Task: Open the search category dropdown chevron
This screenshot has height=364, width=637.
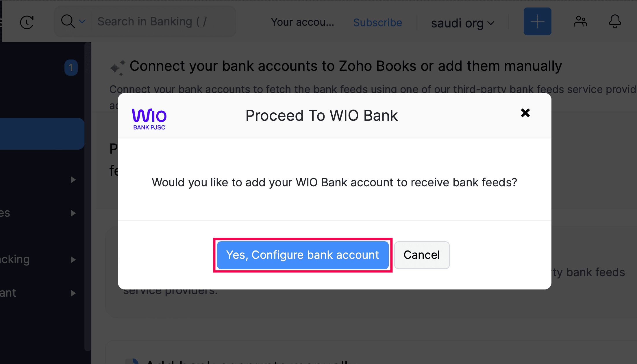Action: [x=82, y=21]
